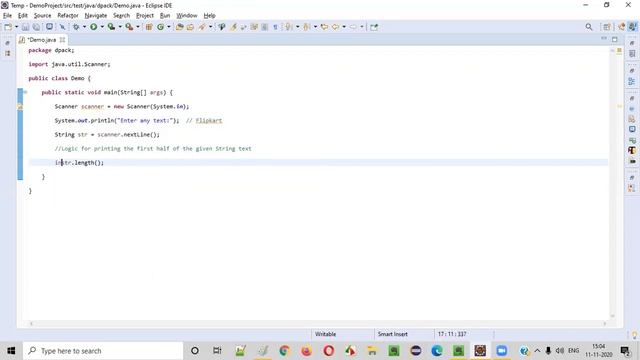Screen dimensions: 640x360
Task: Click the Debug bug icon
Action: pyautogui.click(x=76, y=27)
